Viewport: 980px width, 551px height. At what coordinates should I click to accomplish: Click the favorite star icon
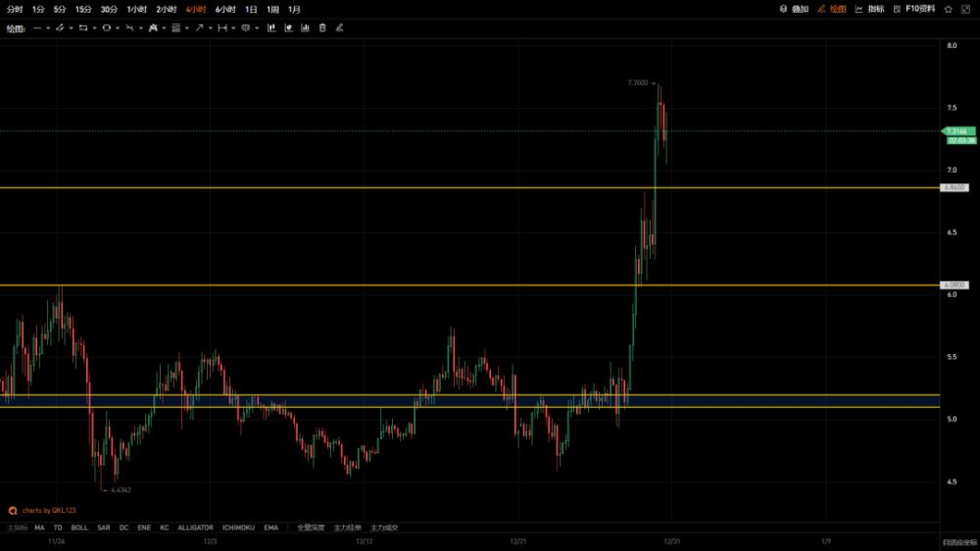948,10
